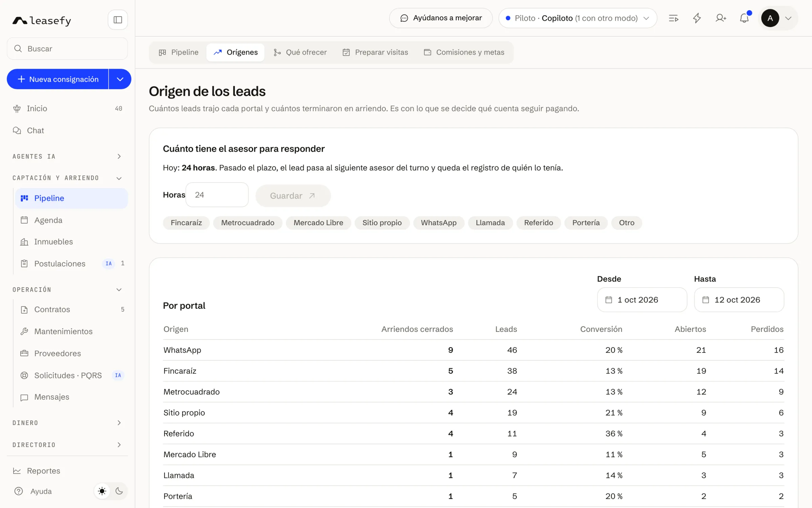
Task: Switch to the Preparar visitas tab
Action: coord(375,52)
